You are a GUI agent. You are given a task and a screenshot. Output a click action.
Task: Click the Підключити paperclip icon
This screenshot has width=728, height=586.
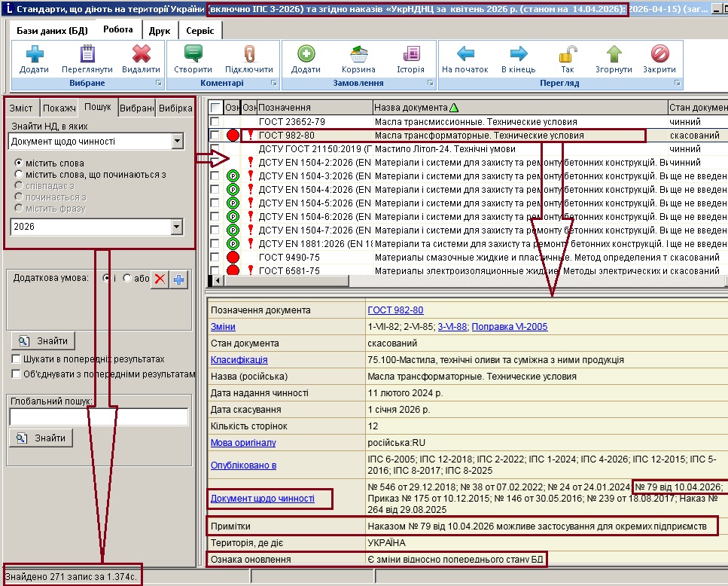pyautogui.click(x=248, y=54)
